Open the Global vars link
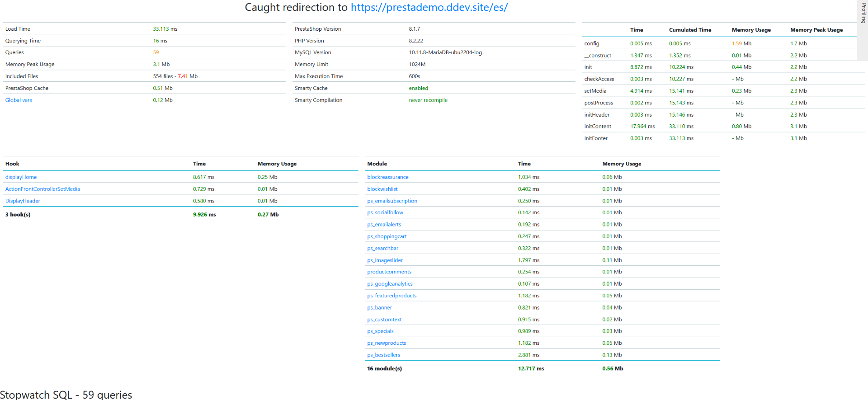 [x=19, y=100]
